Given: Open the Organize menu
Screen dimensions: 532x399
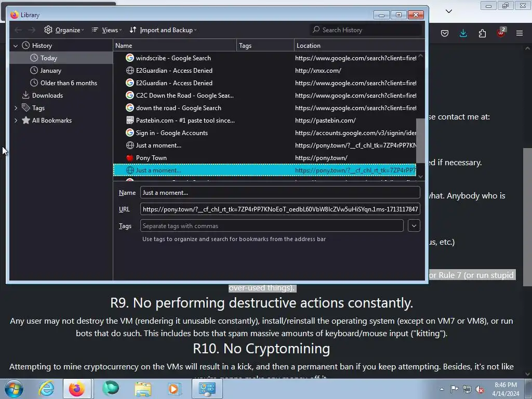Looking at the screenshot, I should 64,30.
